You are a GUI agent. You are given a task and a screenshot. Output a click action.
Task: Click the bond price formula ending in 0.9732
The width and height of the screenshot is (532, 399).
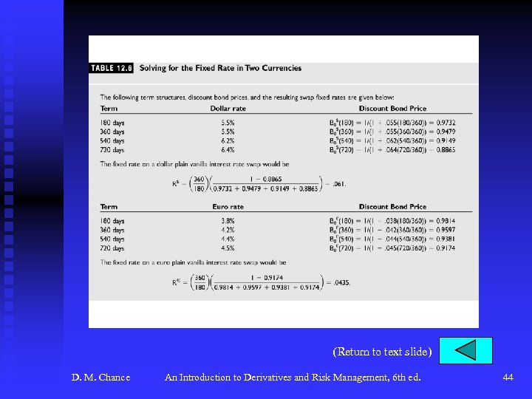click(x=392, y=123)
